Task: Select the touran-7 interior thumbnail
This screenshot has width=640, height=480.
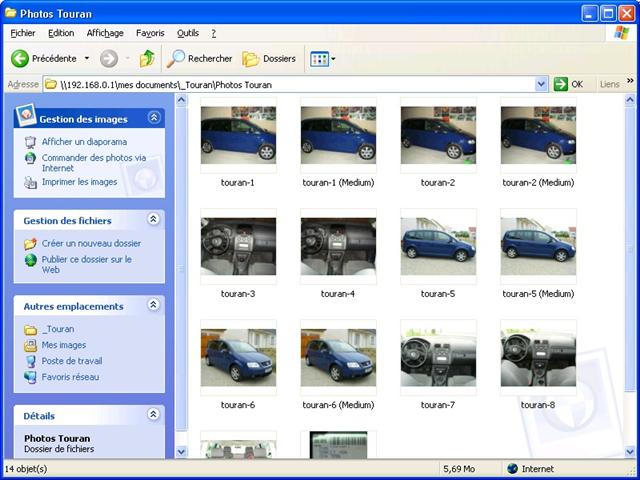Action: 438,358
